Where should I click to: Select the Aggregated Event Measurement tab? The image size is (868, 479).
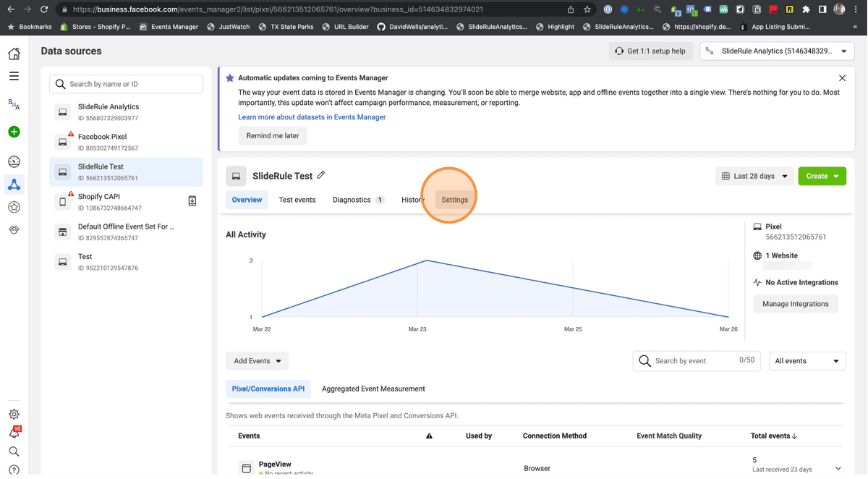pyautogui.click(x=373, y=389)
